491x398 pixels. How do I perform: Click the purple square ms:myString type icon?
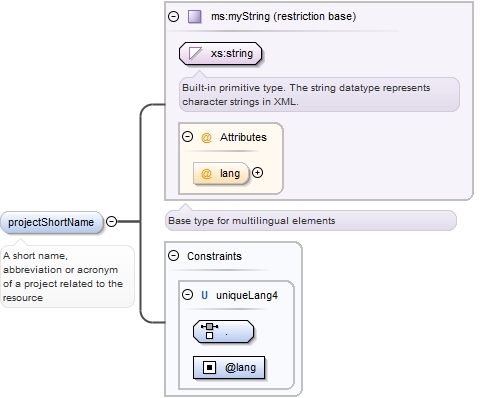pos(195,16)
